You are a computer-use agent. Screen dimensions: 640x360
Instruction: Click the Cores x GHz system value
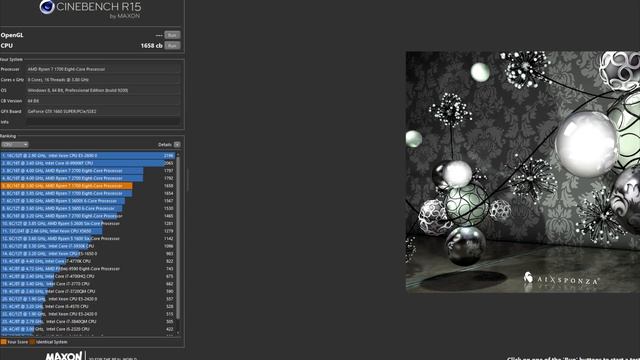103,80
